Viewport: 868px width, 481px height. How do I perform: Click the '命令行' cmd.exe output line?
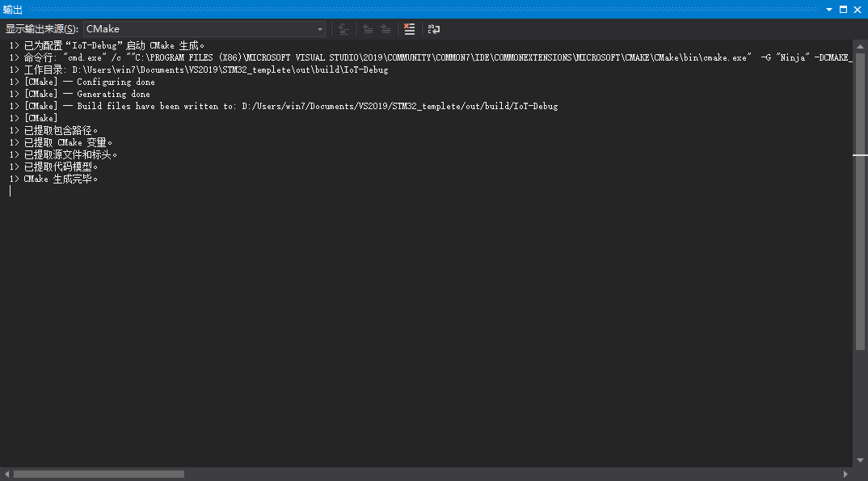tap(431, 57)
